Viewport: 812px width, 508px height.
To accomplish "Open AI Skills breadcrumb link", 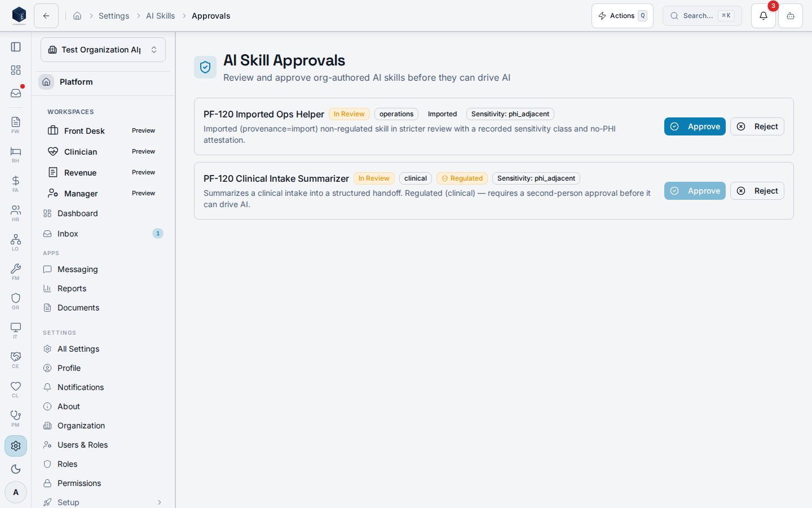I will [160, 16].
